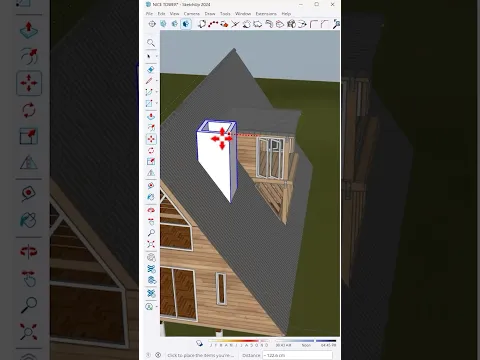Expand the Select tool dropdown arrow
This screenshot has height=360, width=480.
pyautogui.click(x=156, y=57)
